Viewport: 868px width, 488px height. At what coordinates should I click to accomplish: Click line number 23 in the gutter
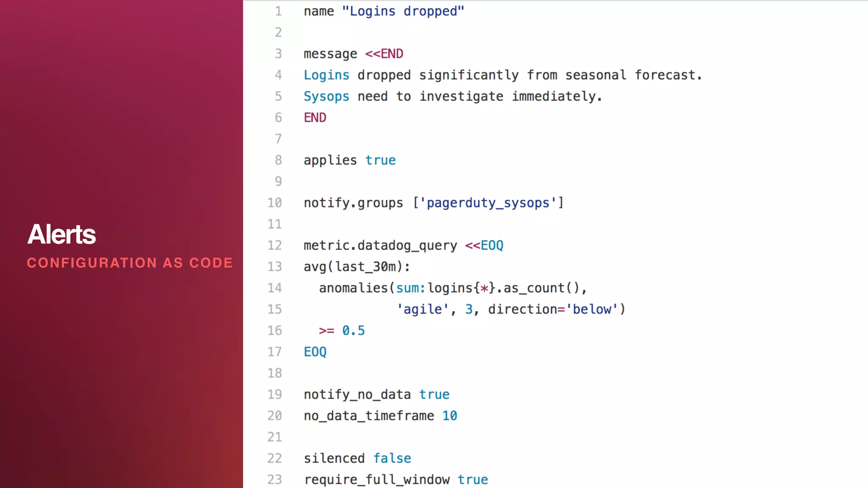click(x=274, y=480)
